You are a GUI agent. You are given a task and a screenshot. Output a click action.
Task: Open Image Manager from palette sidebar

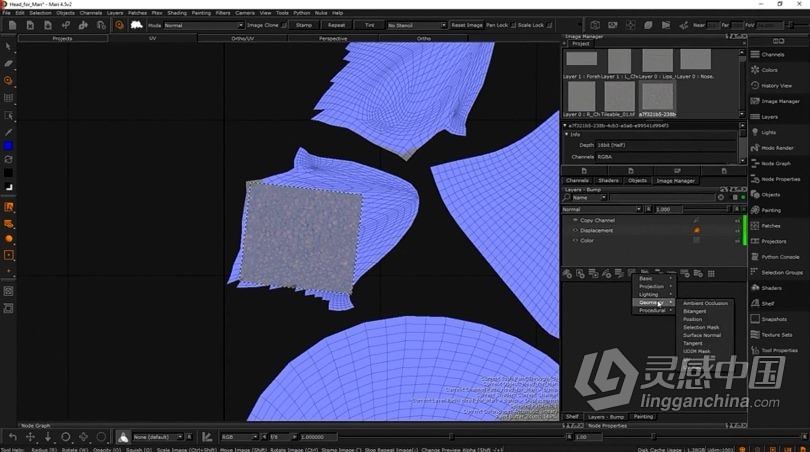pyautogui.click(x=775, y=101)
